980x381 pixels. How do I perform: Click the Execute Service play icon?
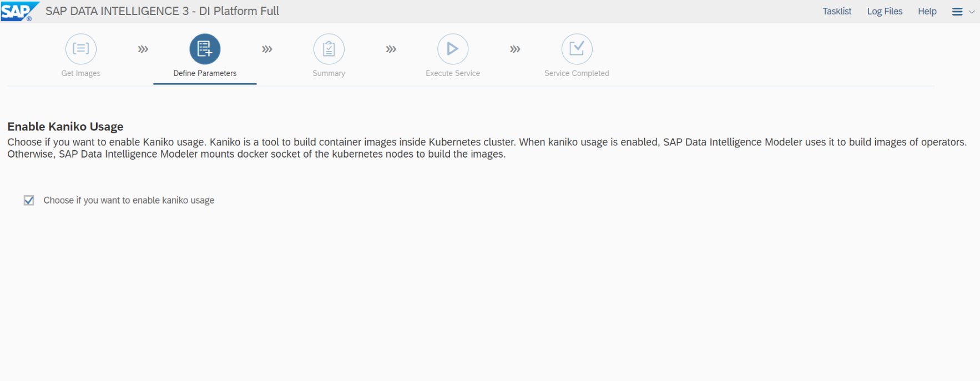453,49
